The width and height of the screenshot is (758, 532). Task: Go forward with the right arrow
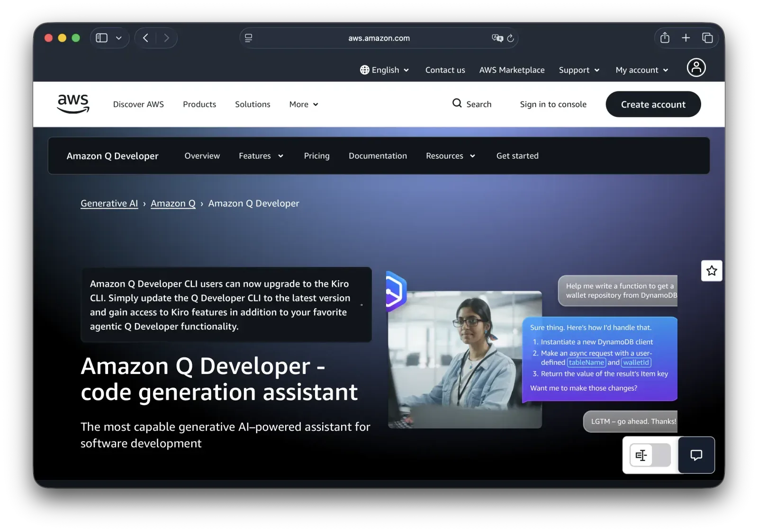tap(166, 38)
